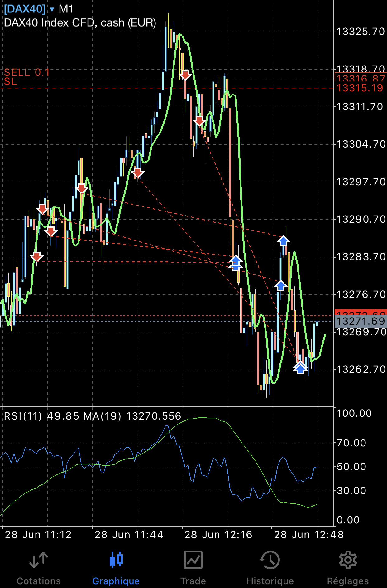Open the DAX40 symbol dropdown arrow
This screenshot has height=588, width=387.
tap(52, 10)
